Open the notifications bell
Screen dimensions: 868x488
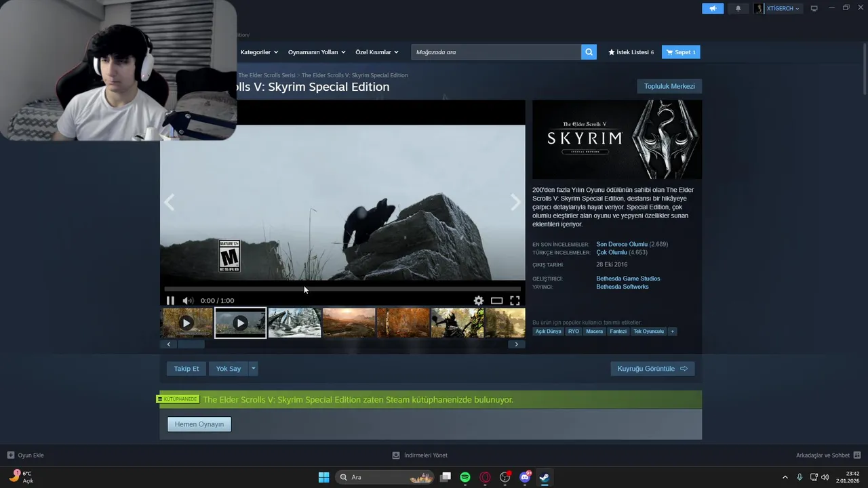click(x=738, y=8)
